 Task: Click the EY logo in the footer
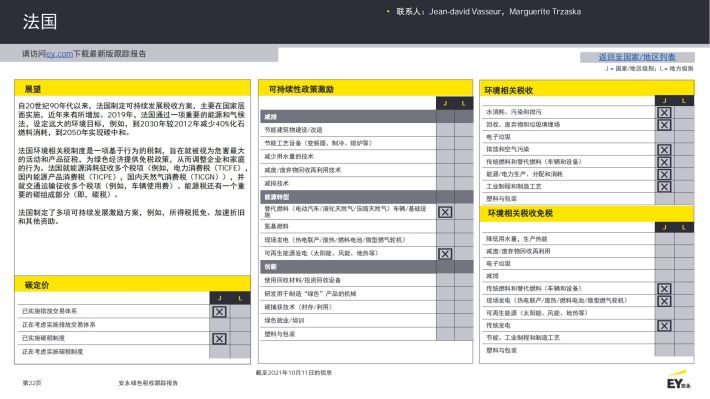pyautogui.click(x=679, y=380)
